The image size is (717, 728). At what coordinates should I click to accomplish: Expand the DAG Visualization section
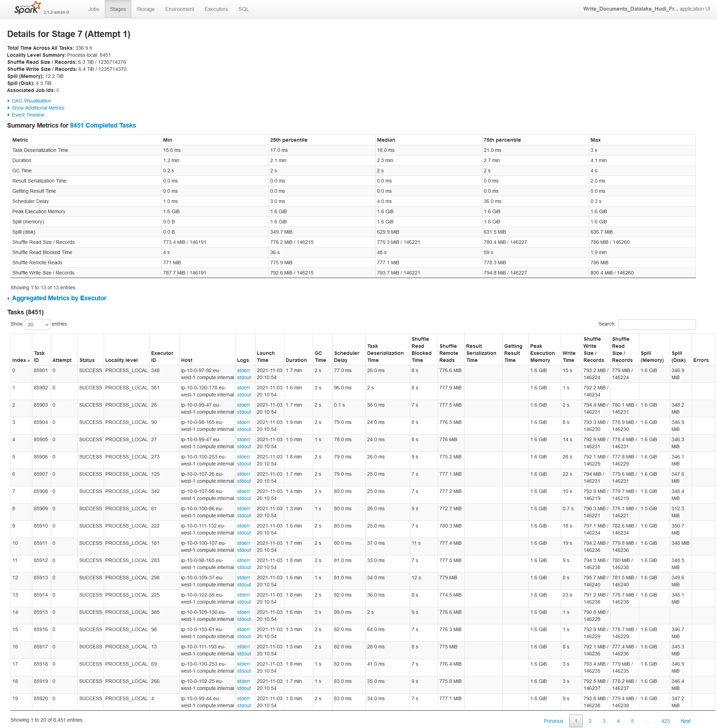pos(32,100)
